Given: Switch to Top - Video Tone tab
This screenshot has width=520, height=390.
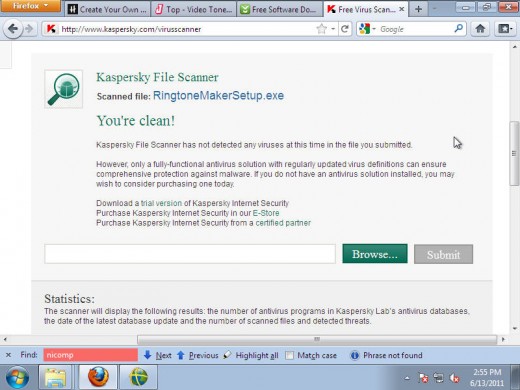Looking at the screenshot, I should (193, 9).
